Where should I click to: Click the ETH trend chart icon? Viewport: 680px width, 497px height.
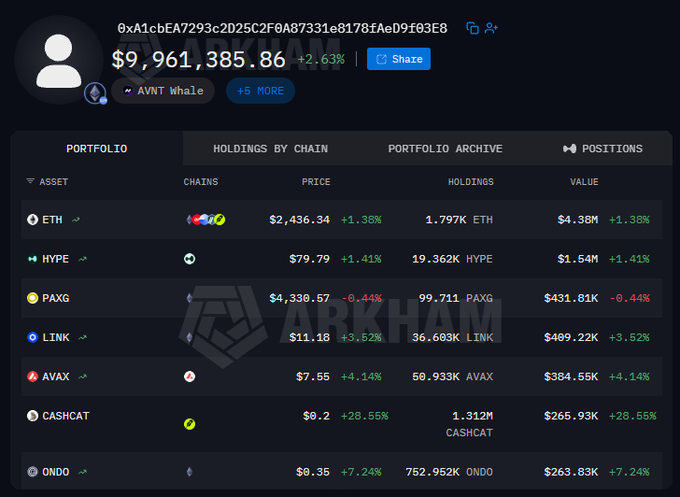pos(76,220)
